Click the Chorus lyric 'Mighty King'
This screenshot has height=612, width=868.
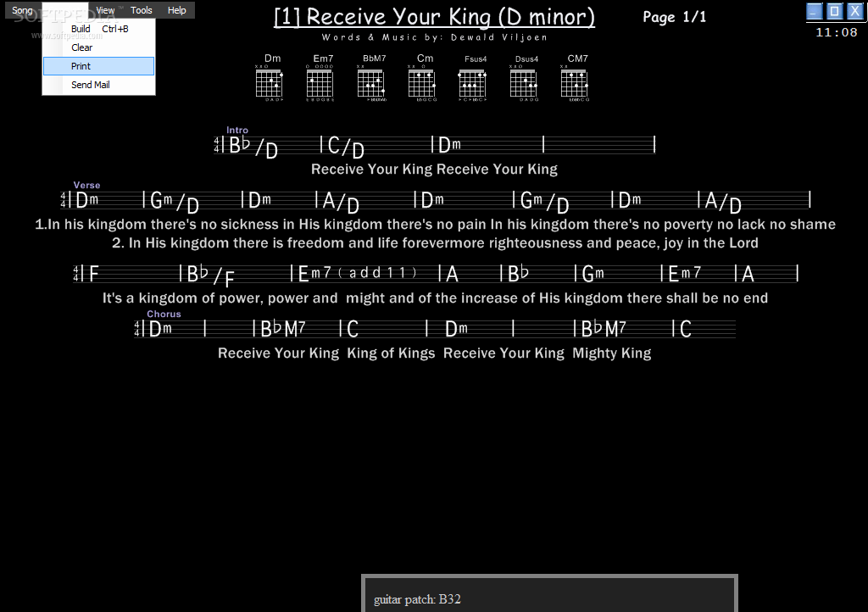[612, 353]
